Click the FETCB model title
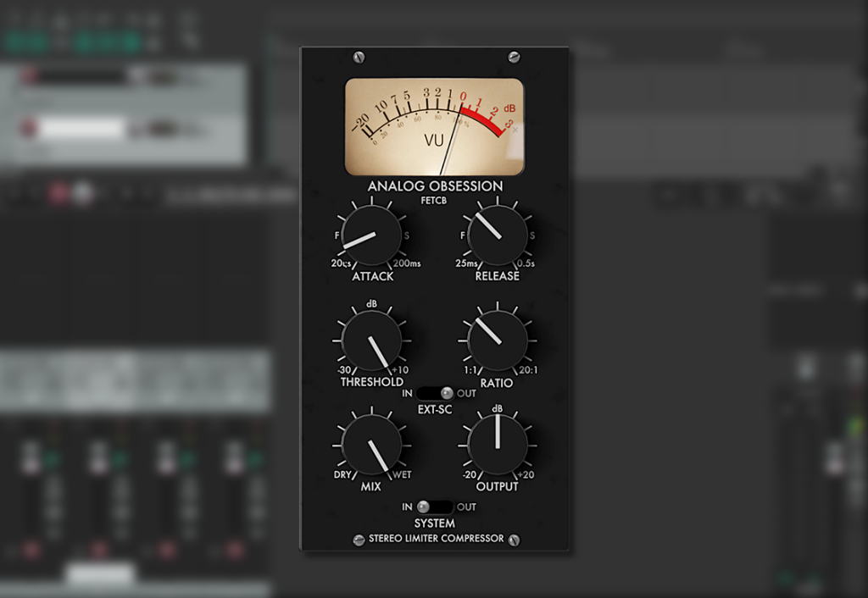Viewport: 868px width, 598px height. click(x=433, y=201)
